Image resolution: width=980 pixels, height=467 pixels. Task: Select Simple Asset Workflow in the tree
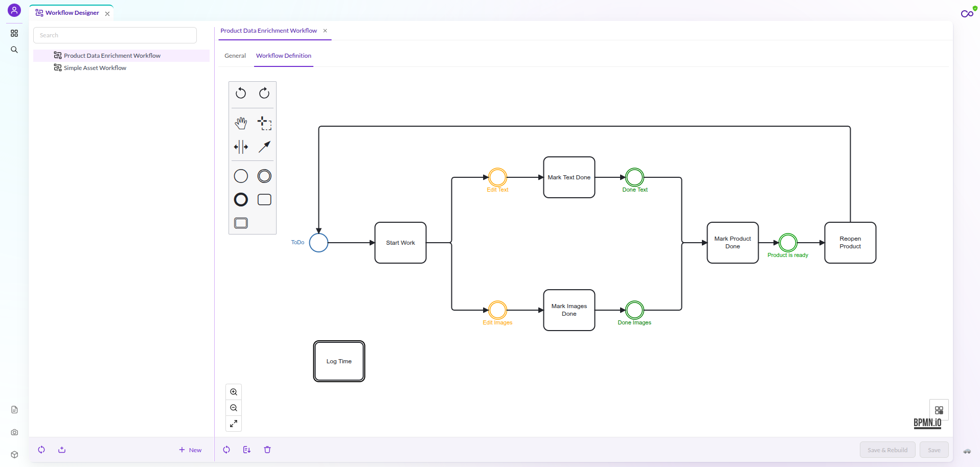122,68
